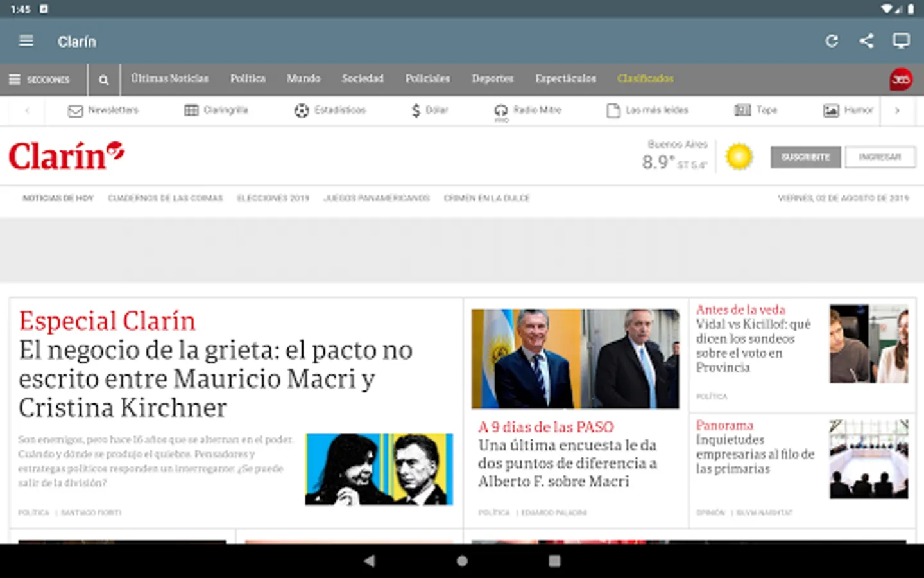Image resolution: width=924 pixels, height=578 pixels.
Task: Open the Vidal vs Kicillof thumbnail
Action: point(869,344)
